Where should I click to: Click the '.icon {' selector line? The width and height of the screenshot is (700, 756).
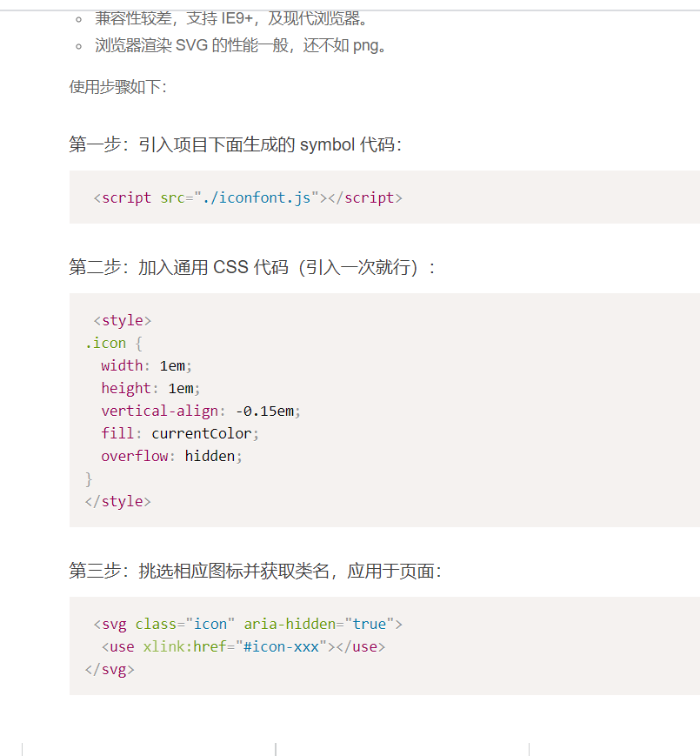113,343
